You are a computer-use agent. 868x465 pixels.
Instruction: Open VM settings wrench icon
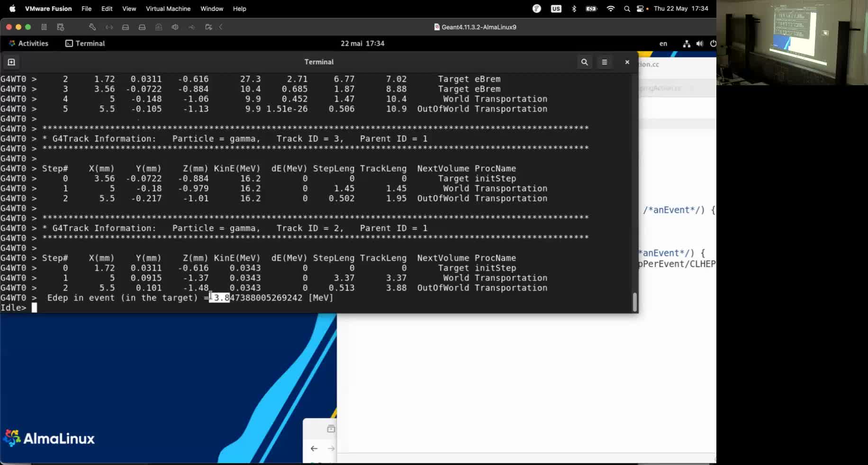(92, 27)
